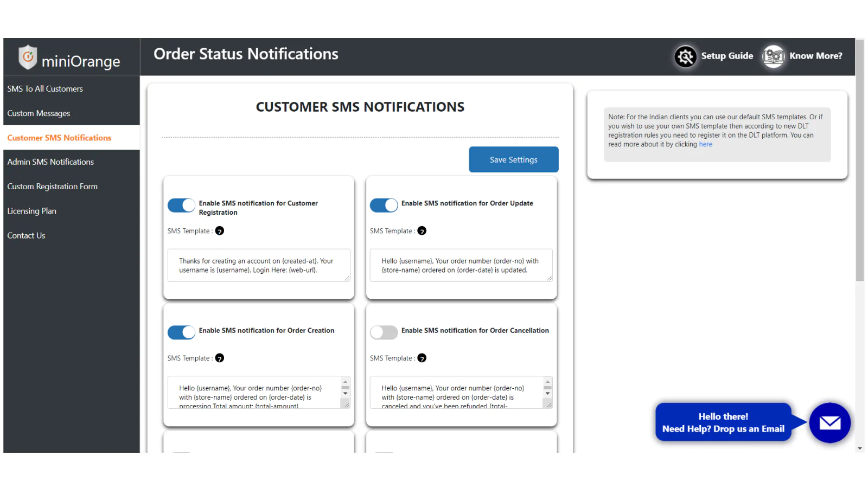Click the Save Settings button
Screen dimensions: 868x488
point(513,159)
